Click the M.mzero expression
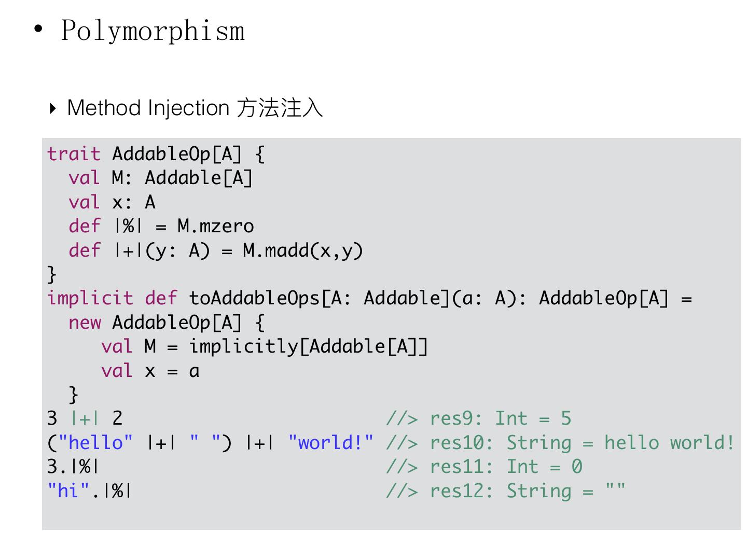This screenshot has height=560, width=747. pos(215,226)
